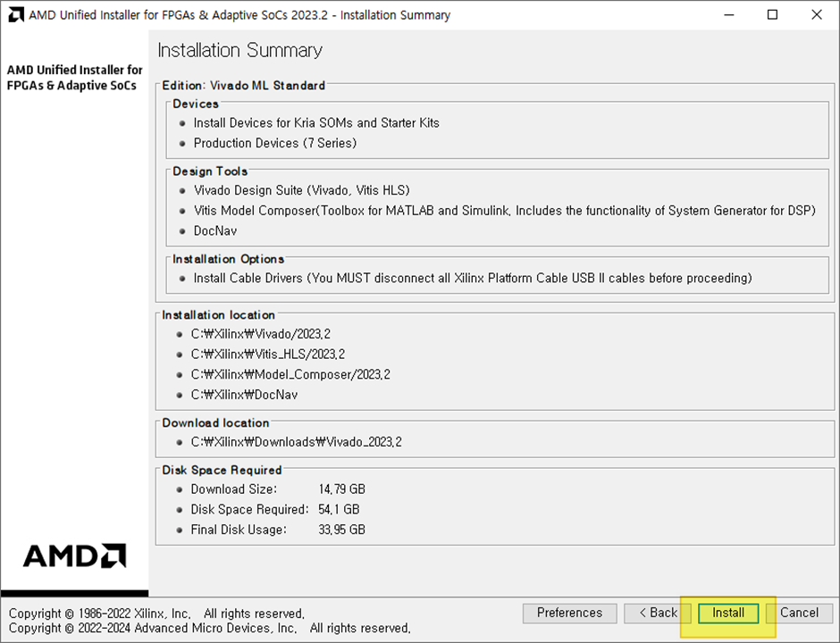Click 'Edition: Vivado ML Standard' label
840x643 pixels.
(x=244, y=86)
